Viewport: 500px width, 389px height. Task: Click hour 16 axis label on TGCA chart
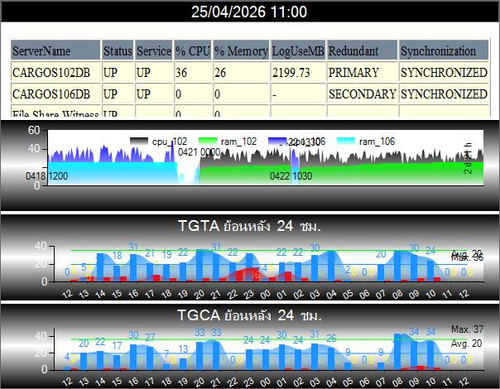coord(133,381)
